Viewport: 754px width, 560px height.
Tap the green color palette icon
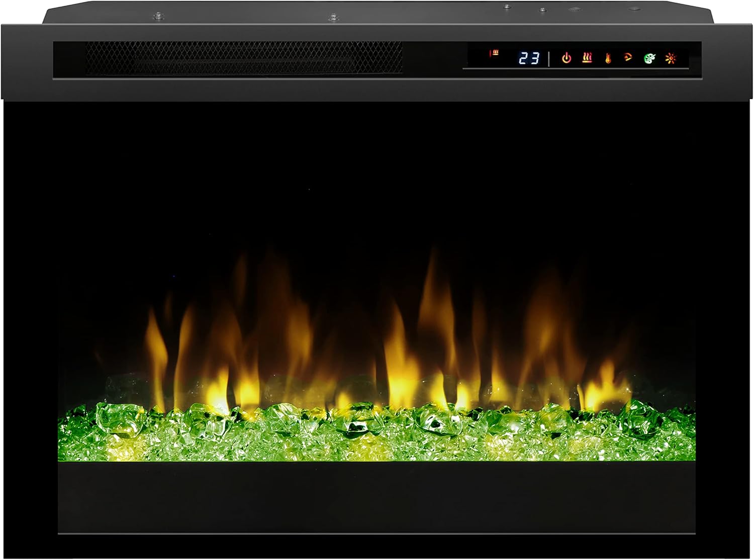tap(649, 59)
